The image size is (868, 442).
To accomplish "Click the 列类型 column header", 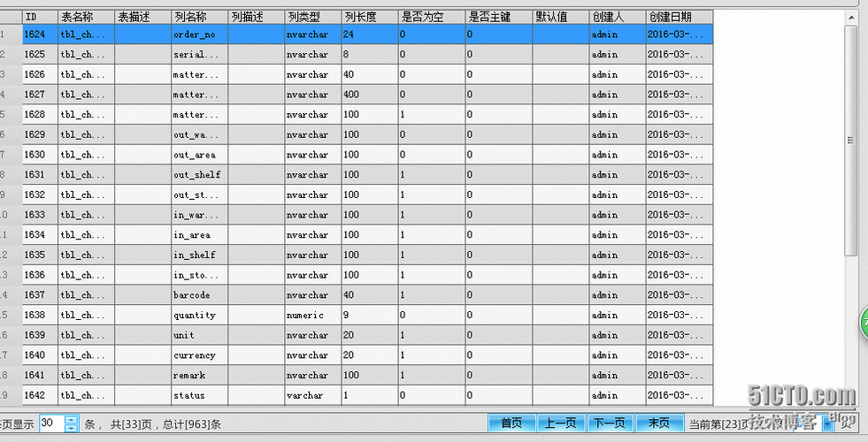I will coord(312,17).
